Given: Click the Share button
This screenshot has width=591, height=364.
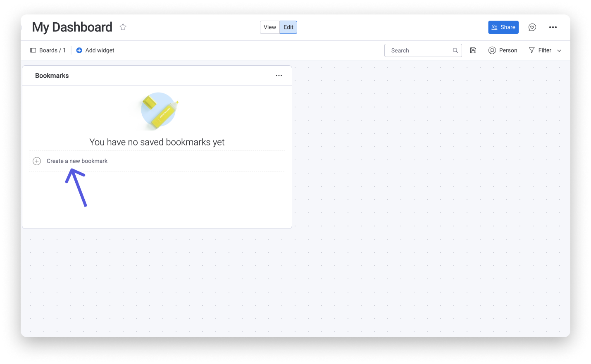Looking at the screenshot, I should coord(503,27).
